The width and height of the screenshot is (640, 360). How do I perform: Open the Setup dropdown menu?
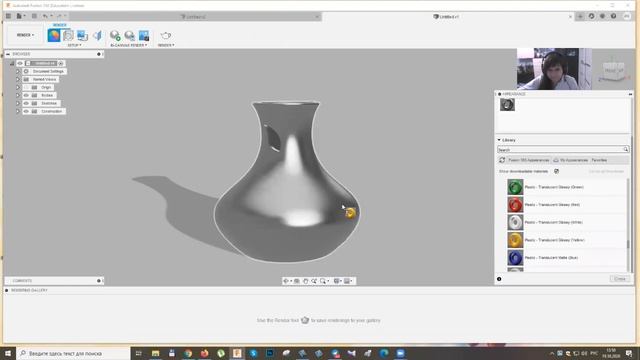74,45
